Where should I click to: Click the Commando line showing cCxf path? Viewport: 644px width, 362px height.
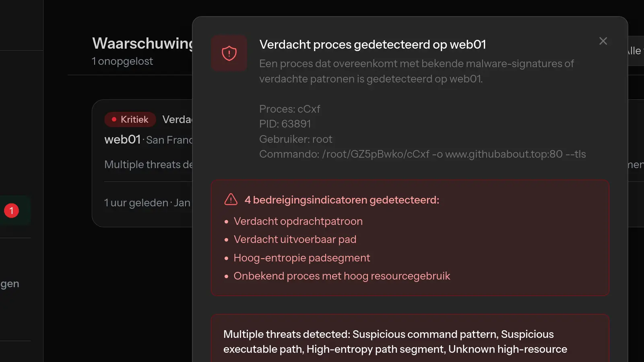423,154
